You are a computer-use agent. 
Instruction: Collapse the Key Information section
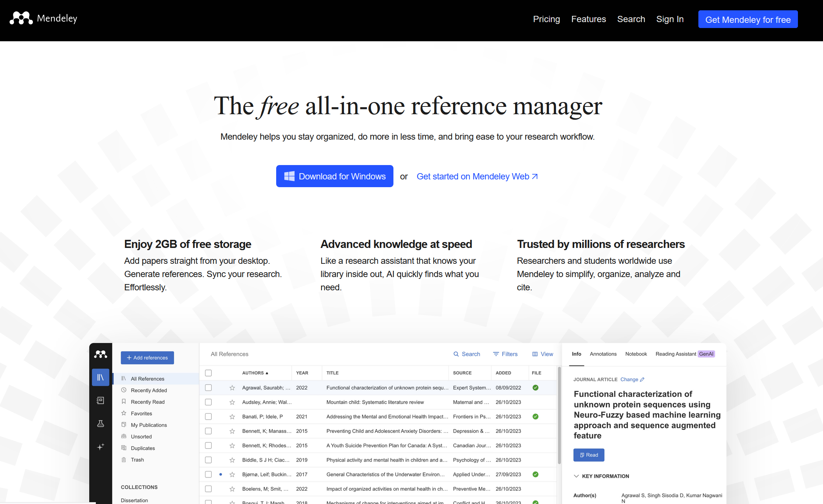click(576, 476)
